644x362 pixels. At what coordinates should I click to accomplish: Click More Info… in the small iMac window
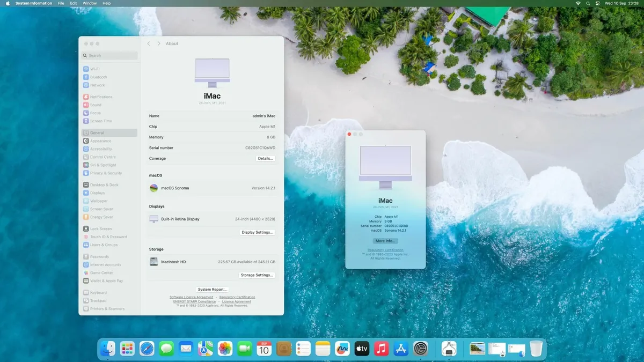[x=385, y=241]
